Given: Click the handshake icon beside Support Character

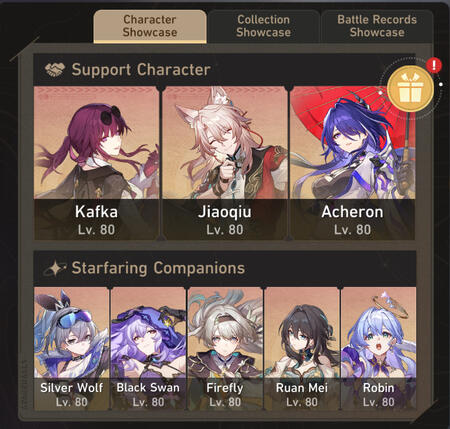Looking at the screenshot, I should [55, 70].
